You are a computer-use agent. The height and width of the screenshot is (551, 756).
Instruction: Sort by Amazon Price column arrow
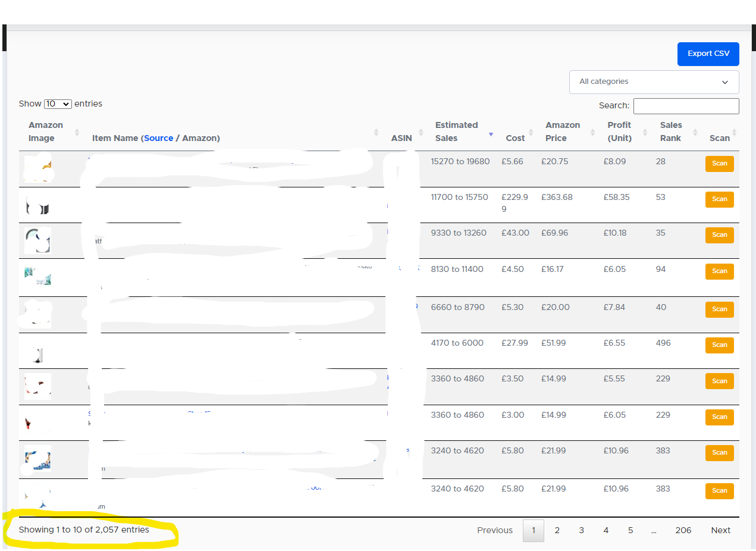pyautogui.click(x=593, y=133)
